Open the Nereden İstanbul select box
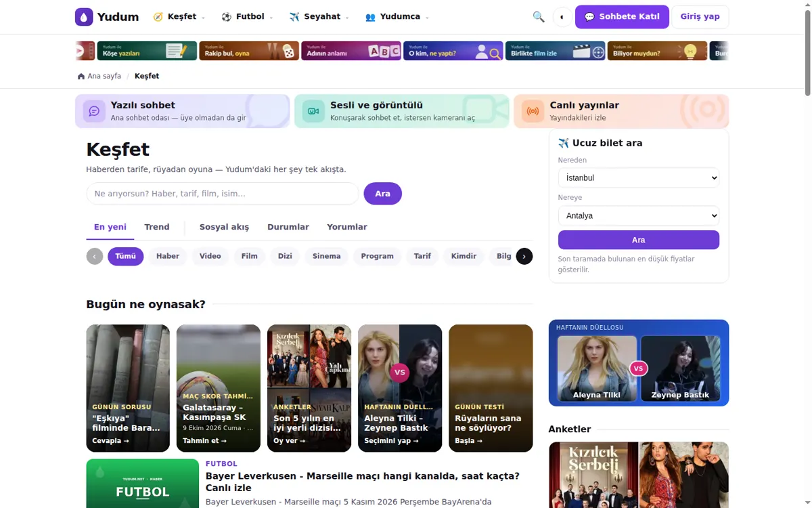This screenshot has height=508, width=812. [x=639, y=177]
